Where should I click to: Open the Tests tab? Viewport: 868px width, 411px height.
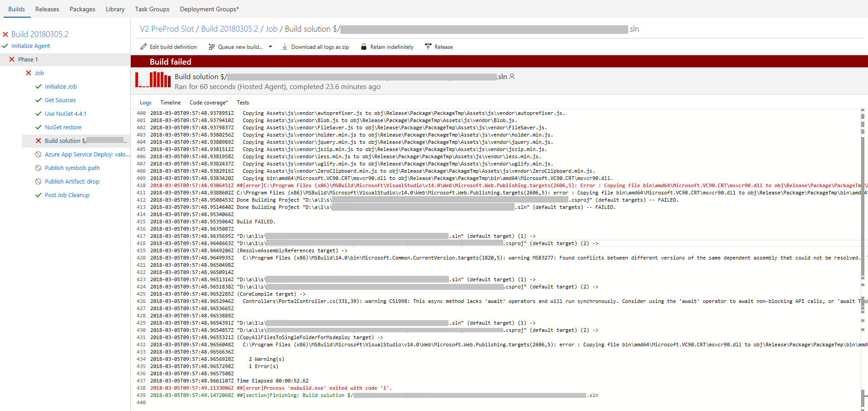[x=243, y=103]
